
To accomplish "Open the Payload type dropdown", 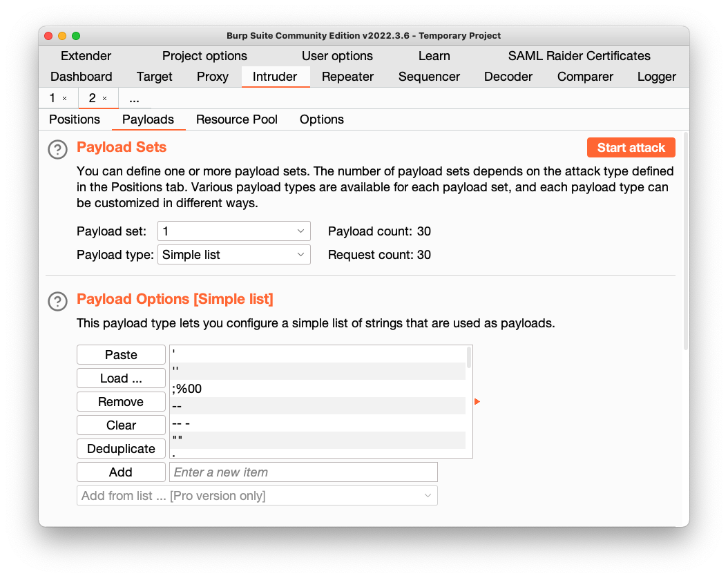I will pyautogui.click(x=234, y=255).
